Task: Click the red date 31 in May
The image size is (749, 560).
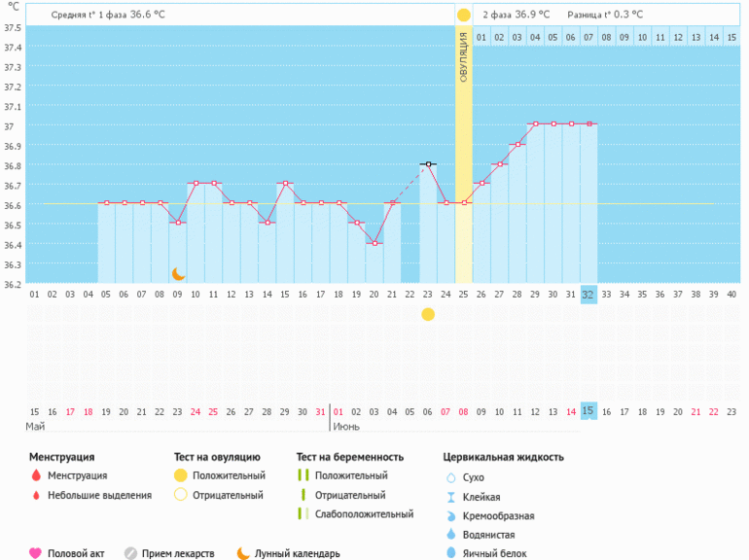Action: 321,412
